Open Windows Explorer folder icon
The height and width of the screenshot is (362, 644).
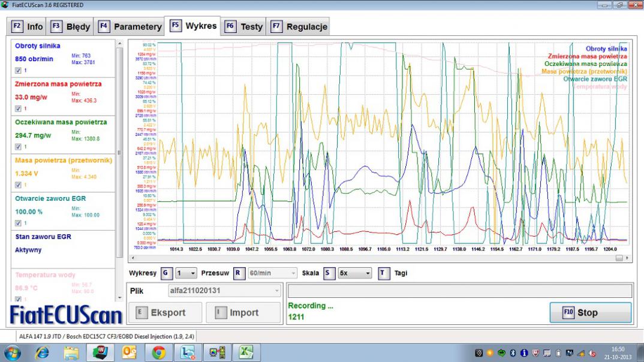71,352
